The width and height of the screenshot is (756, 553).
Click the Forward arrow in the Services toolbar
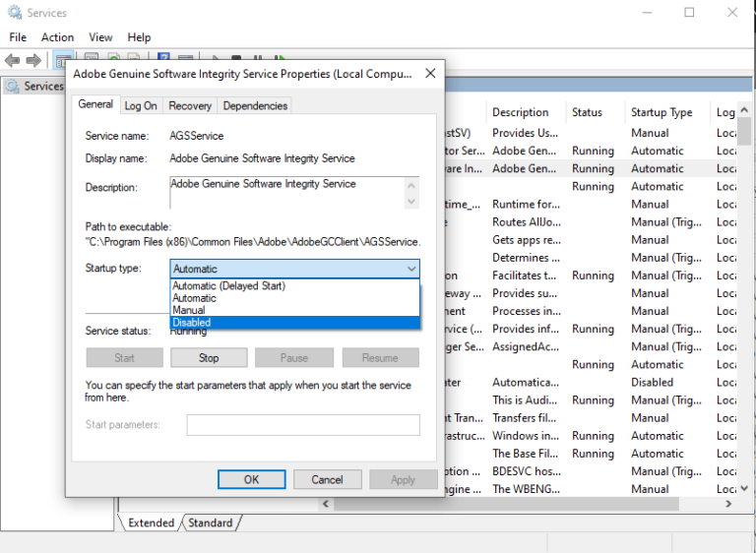33,60
